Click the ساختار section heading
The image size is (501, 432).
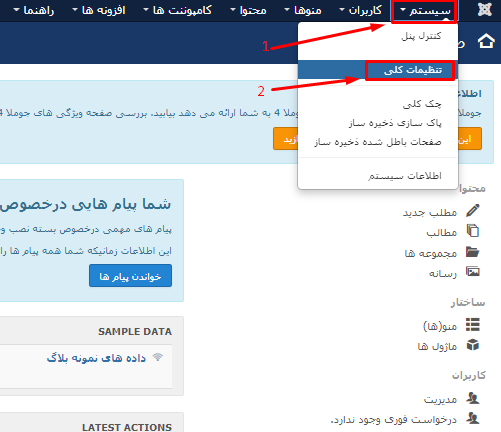(468, 302)
